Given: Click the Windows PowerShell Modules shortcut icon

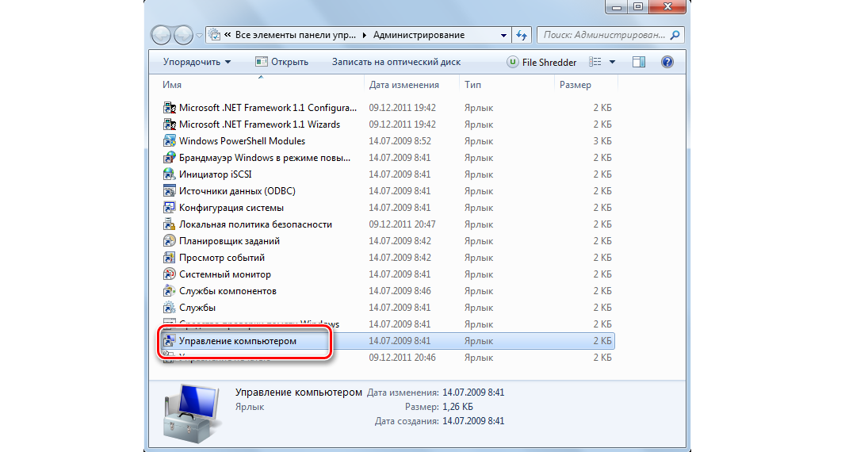Looking at the screenshot, I should (x=169, y=141).
